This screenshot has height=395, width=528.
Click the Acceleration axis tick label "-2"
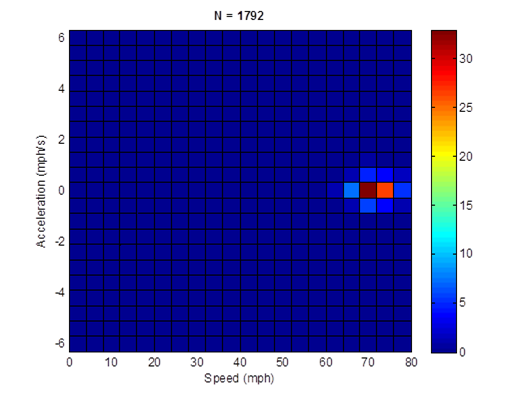(x=60, y=241)
